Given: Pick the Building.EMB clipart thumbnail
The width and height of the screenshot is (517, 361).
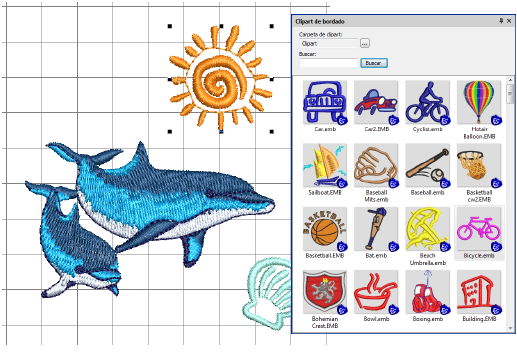Looking at the screenshot, I should (479, 292).
